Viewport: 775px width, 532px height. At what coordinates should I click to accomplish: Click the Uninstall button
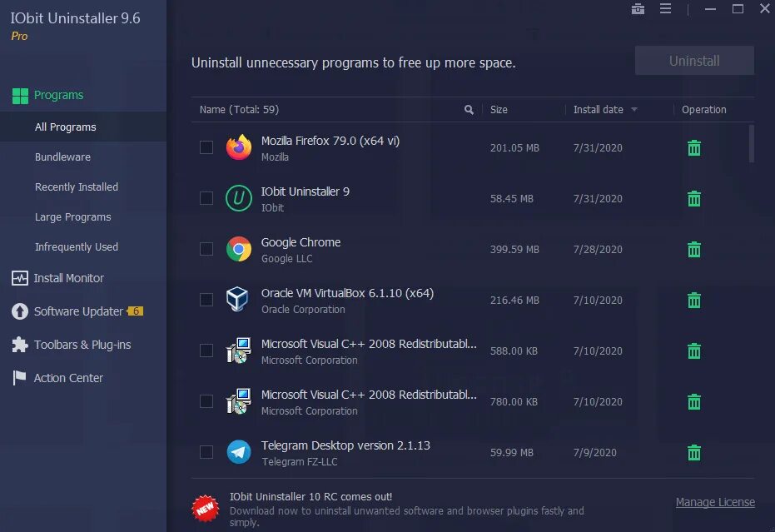point(694,61)
